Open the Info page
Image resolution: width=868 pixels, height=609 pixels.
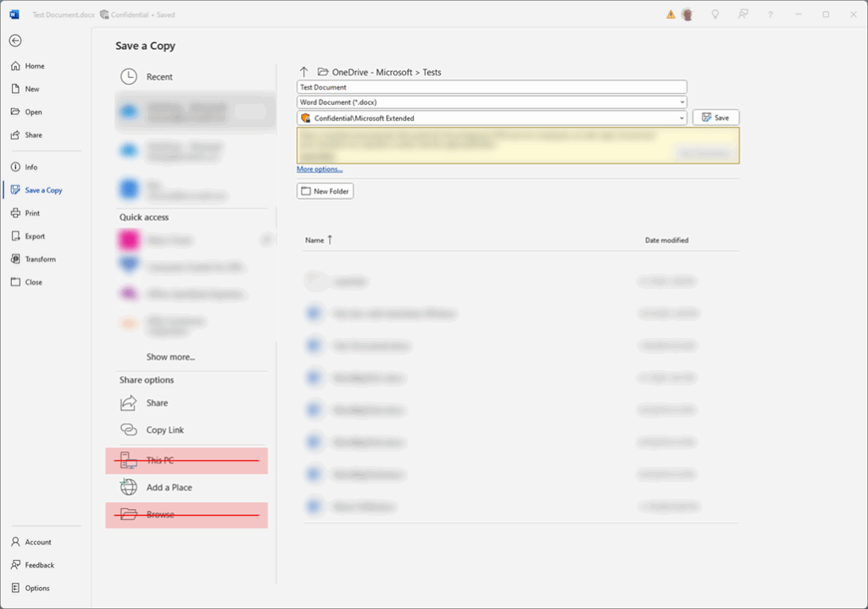click(31, 167)
